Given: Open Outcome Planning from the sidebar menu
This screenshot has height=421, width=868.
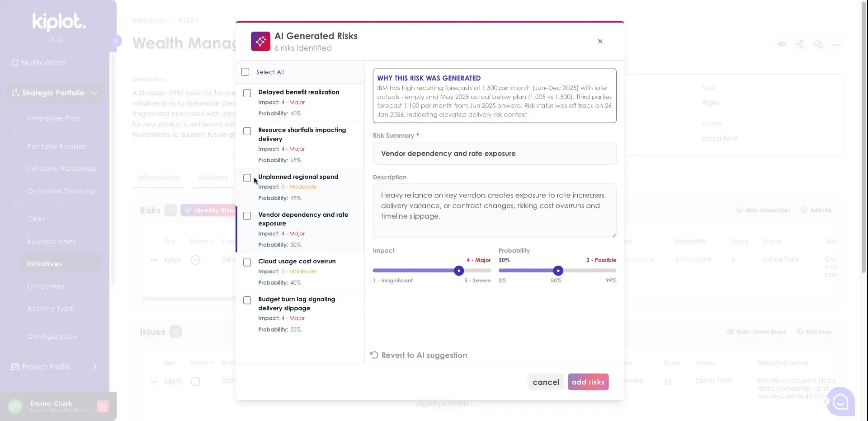Looking at the screenshot, I should pos(61,191).
